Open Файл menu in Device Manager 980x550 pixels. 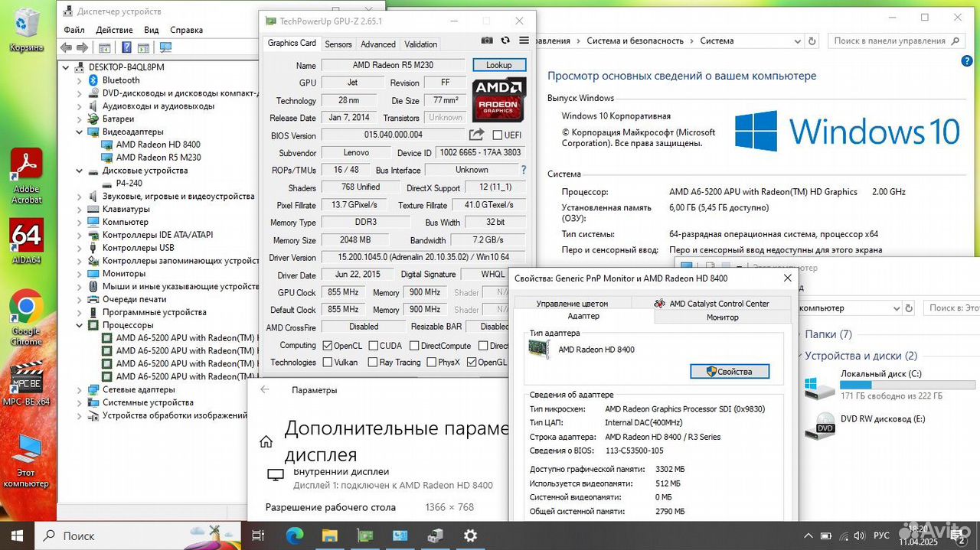pos(74,30)
